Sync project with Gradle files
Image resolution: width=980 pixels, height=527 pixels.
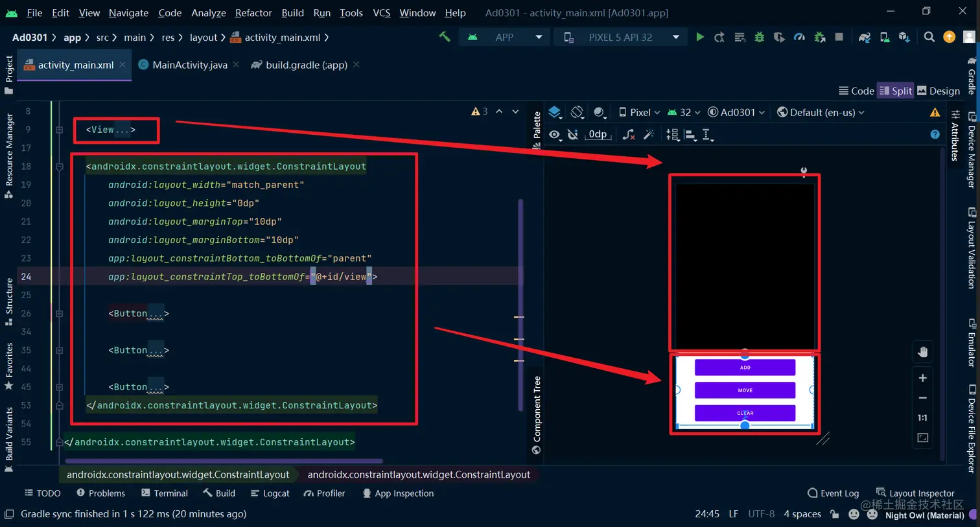pyautogui.click(x=865, y=38)
